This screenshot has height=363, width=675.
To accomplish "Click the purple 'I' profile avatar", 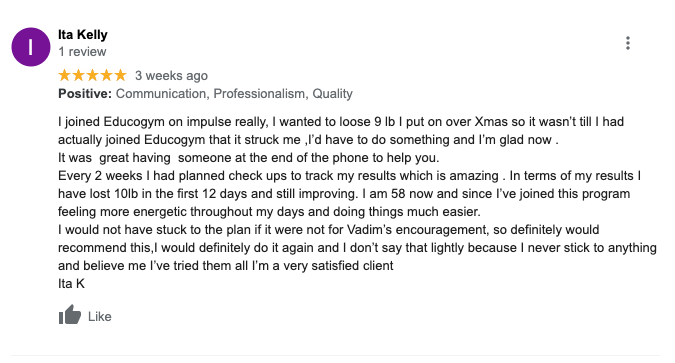I will pyautogui.click(x=31, y=47).
